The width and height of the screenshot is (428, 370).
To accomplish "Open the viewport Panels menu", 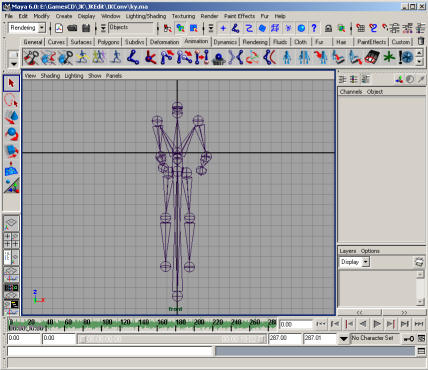I will pyautogui.click(x=114, y=76).
